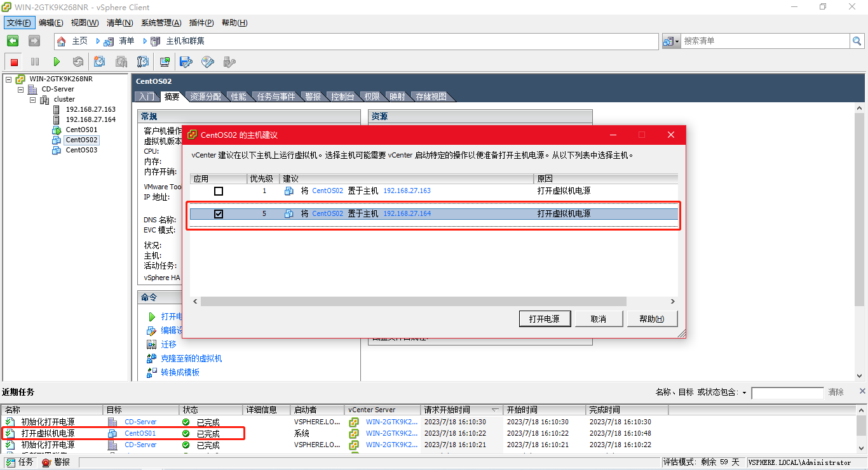Viewport: 868px width, 470px height.
Task: Click the Take Snapshot toolbar icon
Action: (100, 62)
